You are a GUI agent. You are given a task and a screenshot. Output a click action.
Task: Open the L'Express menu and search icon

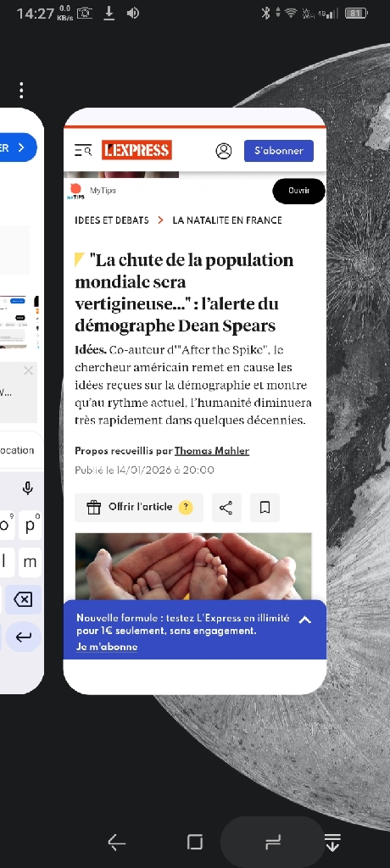pyautogui.click(x=83, y=150)
